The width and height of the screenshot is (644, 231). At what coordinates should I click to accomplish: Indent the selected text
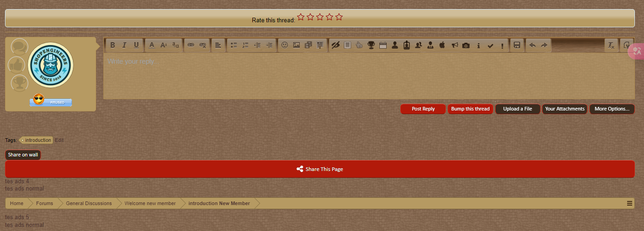(x=269, y=45)
